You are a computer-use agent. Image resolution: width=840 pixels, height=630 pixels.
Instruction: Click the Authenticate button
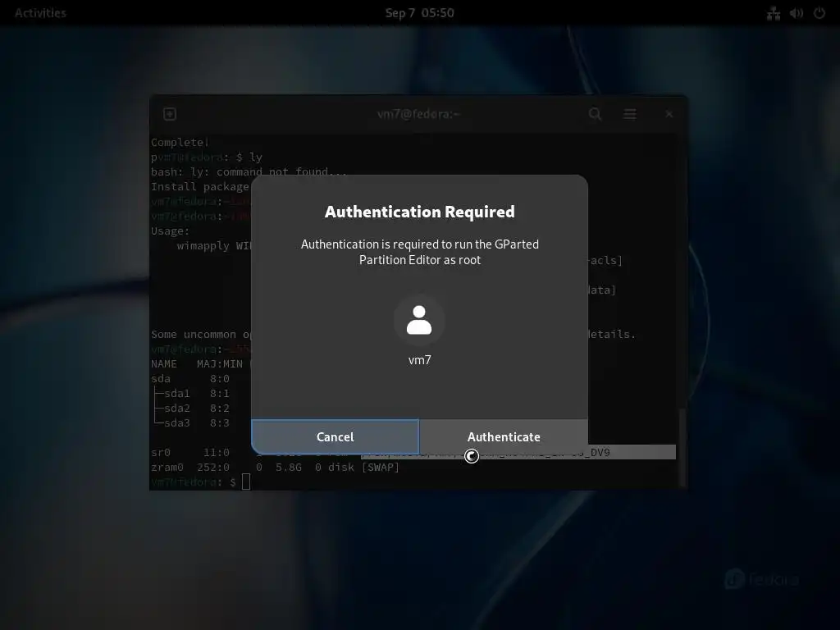504,436
